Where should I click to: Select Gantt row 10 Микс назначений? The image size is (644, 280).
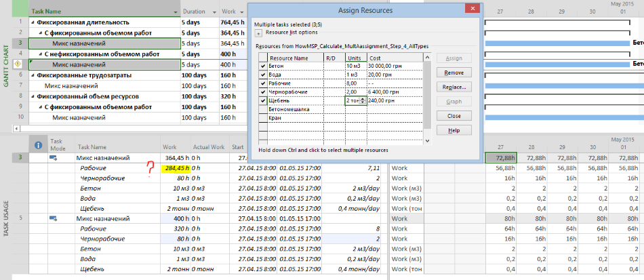pos(104,118)
